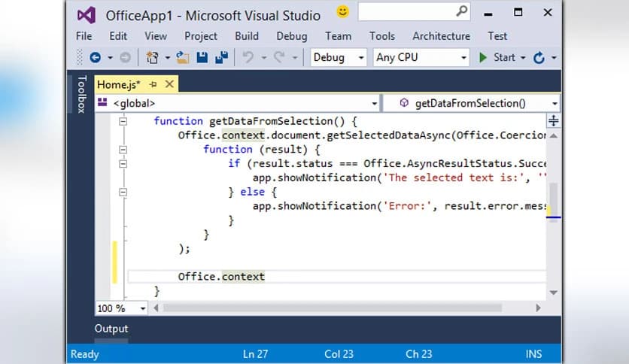Open the Debug configuration dropdown
Image resolution: width=629 pixels, height=364 pixels.
338,57
